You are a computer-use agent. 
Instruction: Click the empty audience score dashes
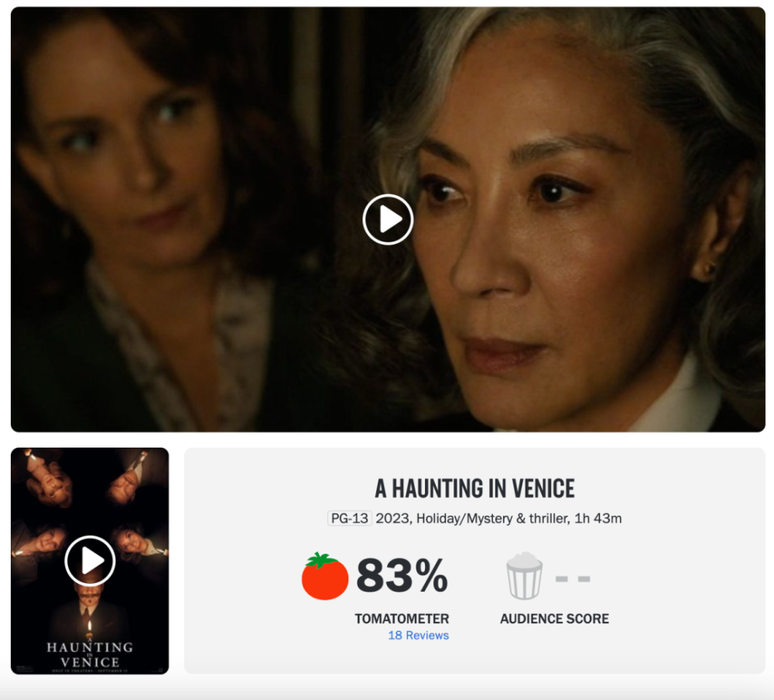coord(573,578)
